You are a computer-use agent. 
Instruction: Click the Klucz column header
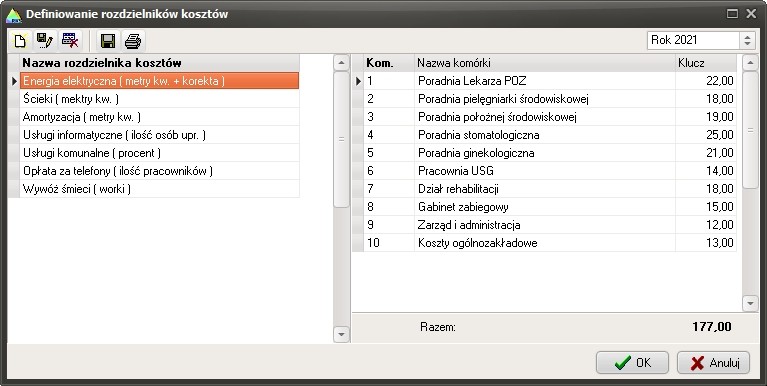(x=705, y=63)
